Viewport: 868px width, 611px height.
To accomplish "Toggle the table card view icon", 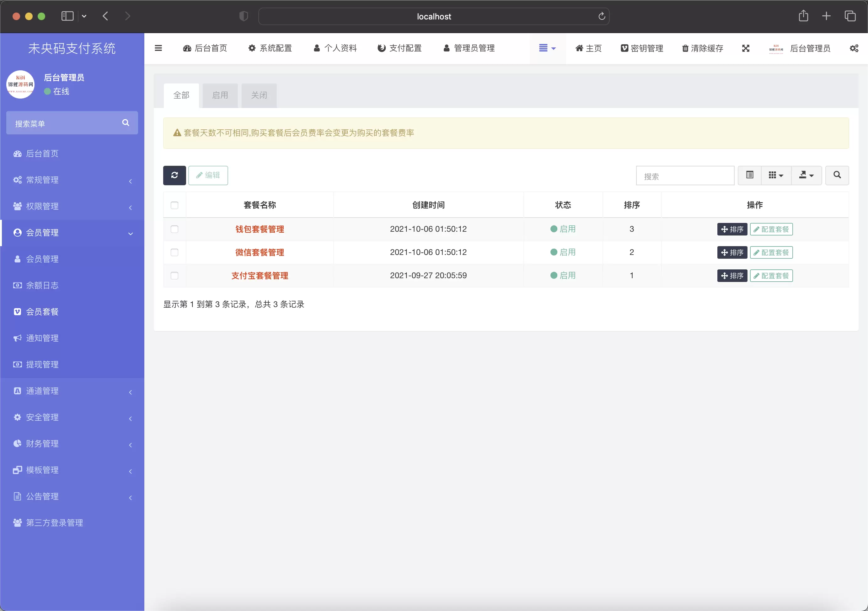I will point(750,175).
